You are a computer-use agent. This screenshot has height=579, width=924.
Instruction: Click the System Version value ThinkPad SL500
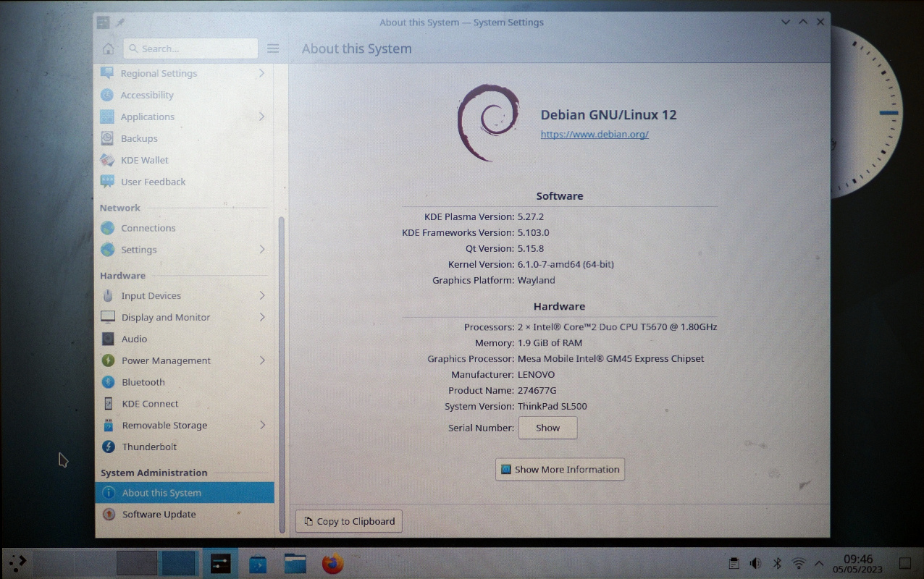(553, 406)
